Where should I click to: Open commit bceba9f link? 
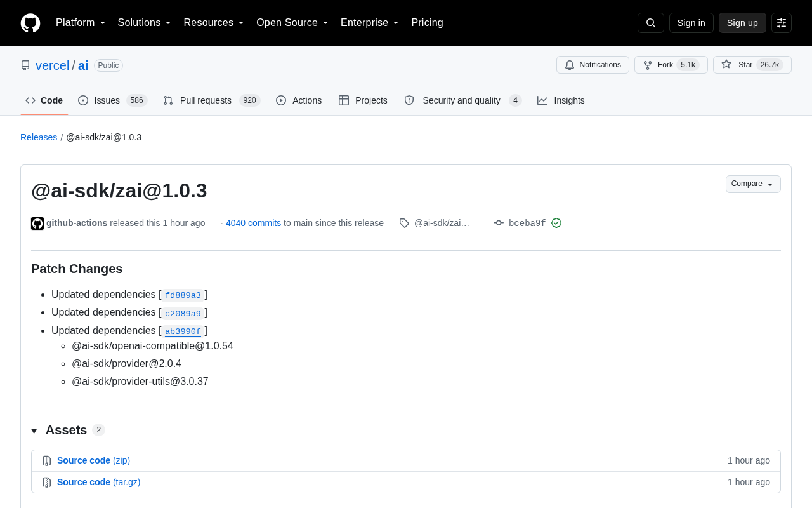coord(527,223)
